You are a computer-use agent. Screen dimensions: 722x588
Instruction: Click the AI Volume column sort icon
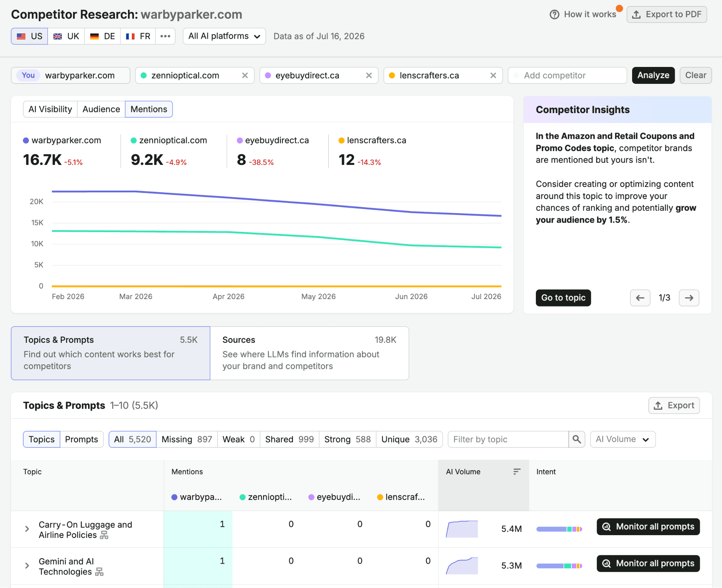tap(517, 472)
